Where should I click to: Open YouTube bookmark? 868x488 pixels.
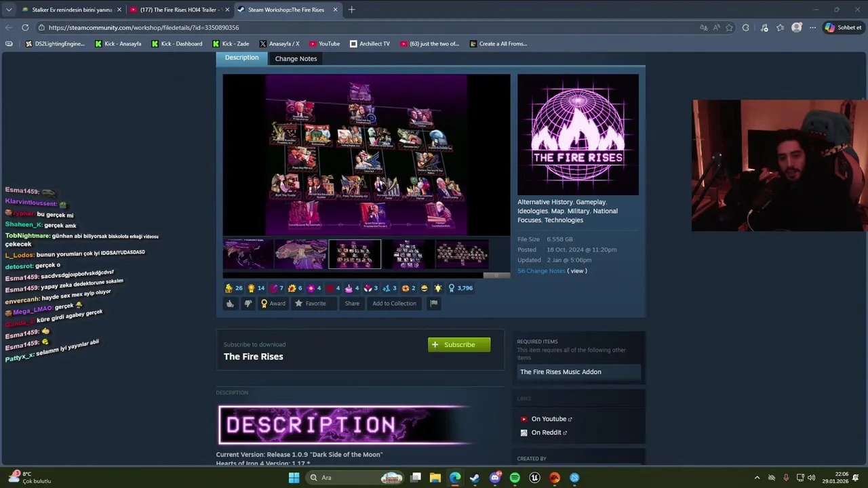pos(324,44)
